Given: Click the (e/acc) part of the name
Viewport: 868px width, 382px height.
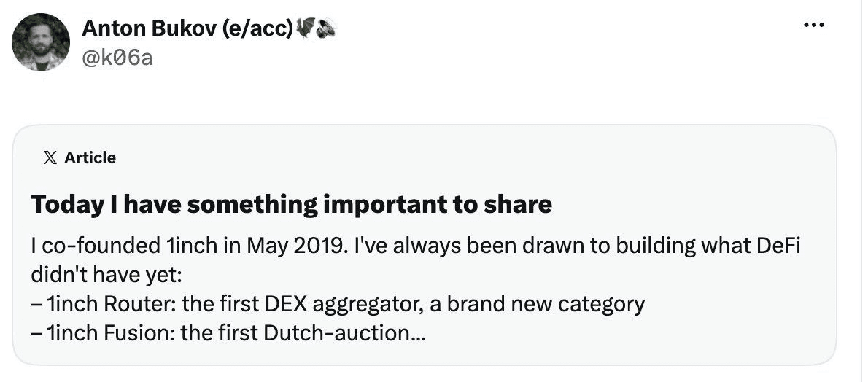Looking at the screenshot, I should pos(257,28).
